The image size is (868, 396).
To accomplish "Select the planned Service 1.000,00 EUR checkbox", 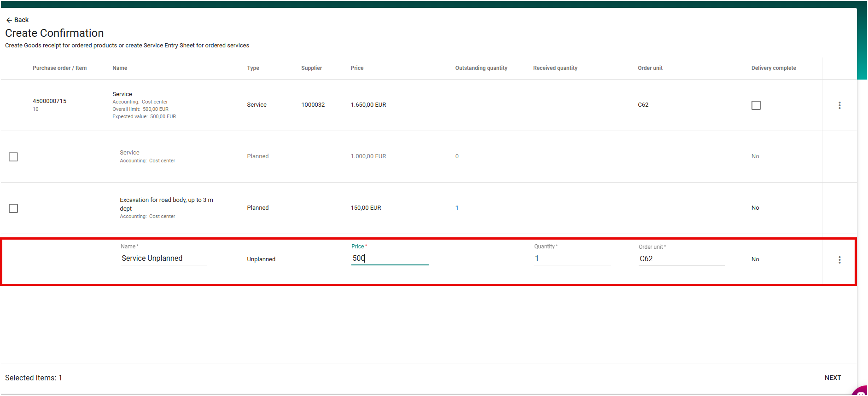I will (x=13, y=157).
